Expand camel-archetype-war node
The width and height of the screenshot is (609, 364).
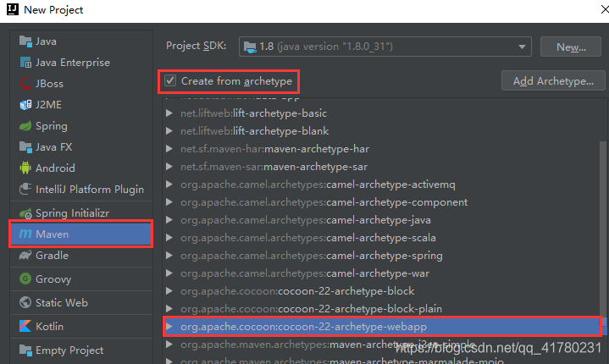point(169,273)
